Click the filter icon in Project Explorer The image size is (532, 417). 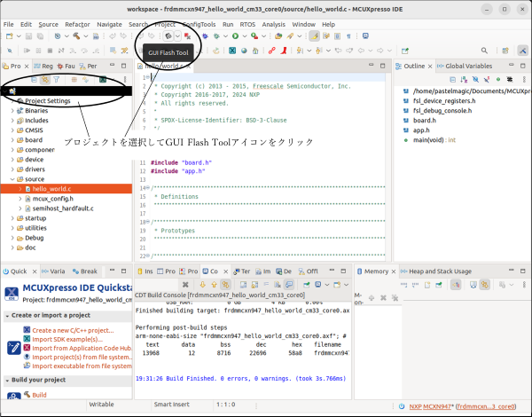[x=57, y=81]
